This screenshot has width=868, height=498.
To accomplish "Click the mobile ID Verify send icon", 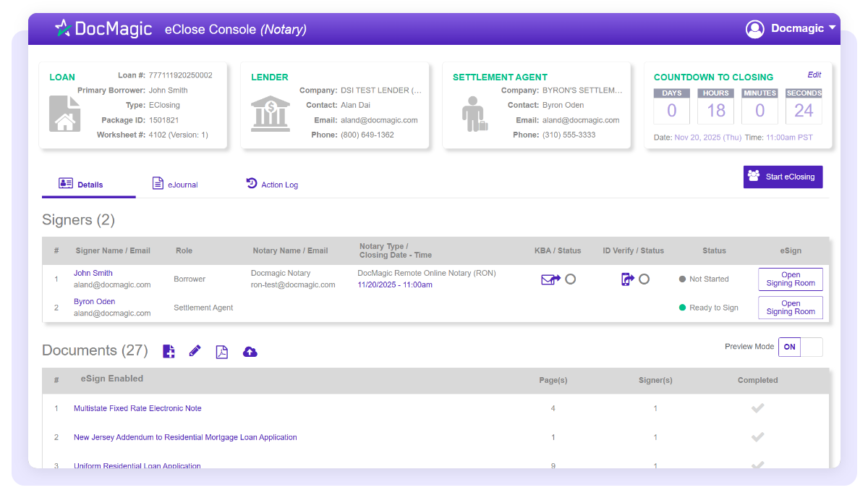I will (x=626, y=278).
